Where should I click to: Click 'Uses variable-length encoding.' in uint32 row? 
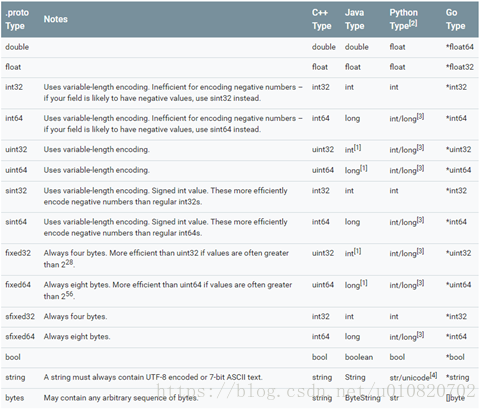pos(97,149)
